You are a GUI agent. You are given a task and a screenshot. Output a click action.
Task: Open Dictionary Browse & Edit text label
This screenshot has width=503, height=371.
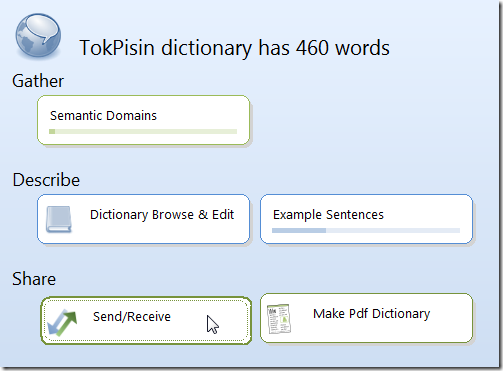pos(162,215)
